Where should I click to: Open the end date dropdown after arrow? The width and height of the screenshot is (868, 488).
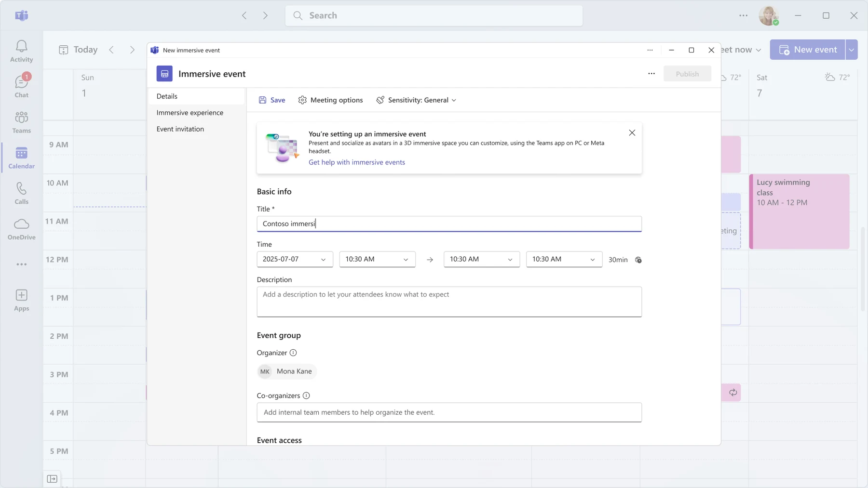(x=481, y=259)
